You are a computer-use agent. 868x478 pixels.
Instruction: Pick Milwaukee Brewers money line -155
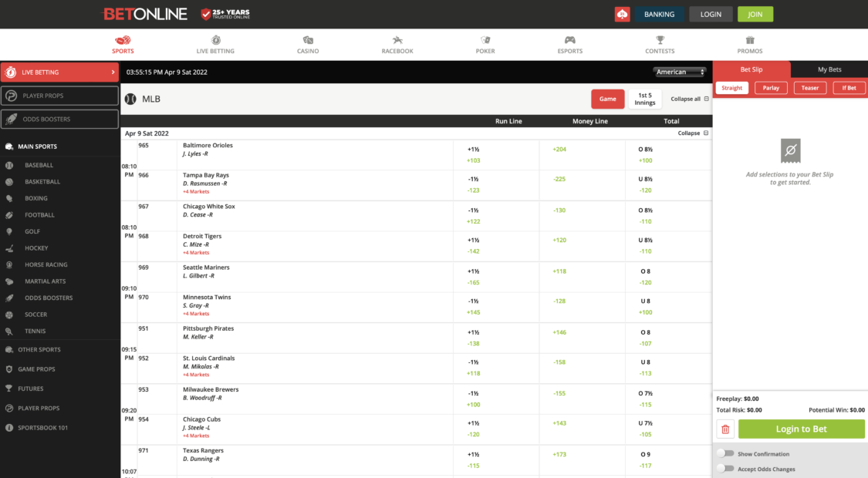click(559, 393)
